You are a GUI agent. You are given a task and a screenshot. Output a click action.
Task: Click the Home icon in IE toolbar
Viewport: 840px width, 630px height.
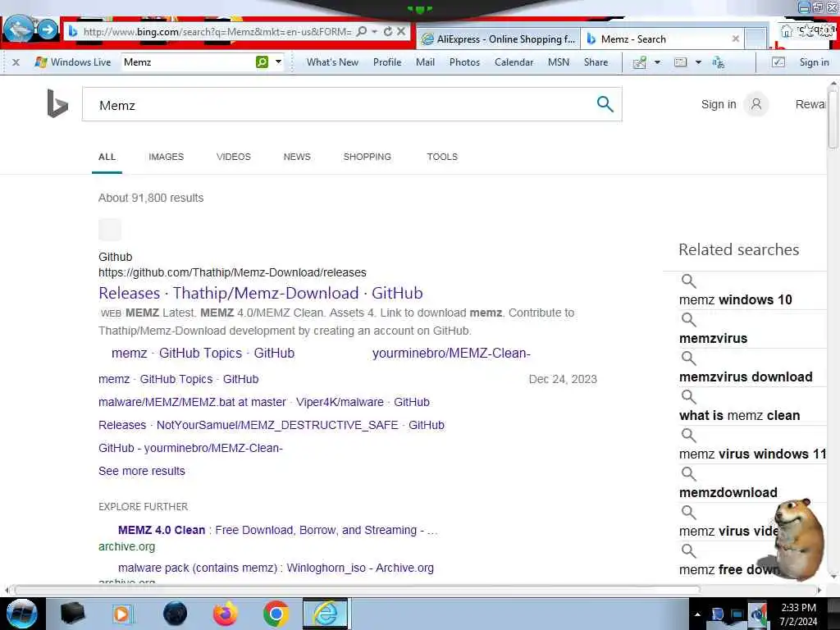point(787,31)
